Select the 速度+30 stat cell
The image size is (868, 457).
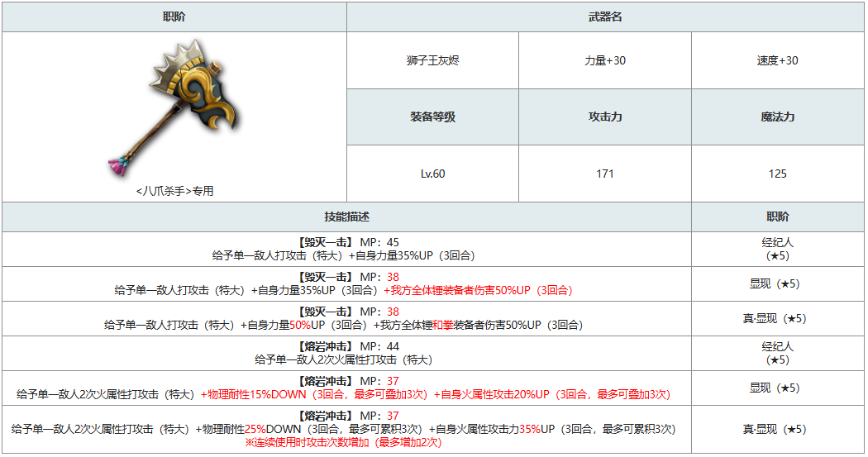(777, 60)
